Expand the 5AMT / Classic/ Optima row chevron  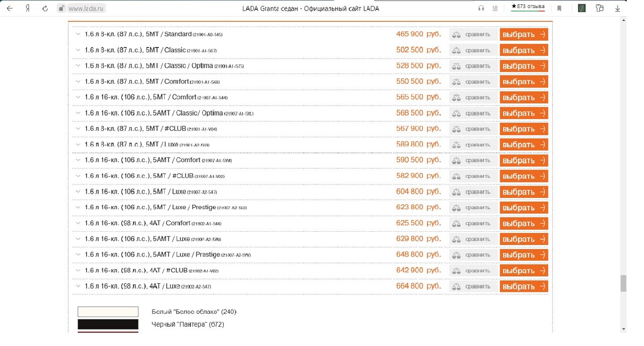point(78,113)
